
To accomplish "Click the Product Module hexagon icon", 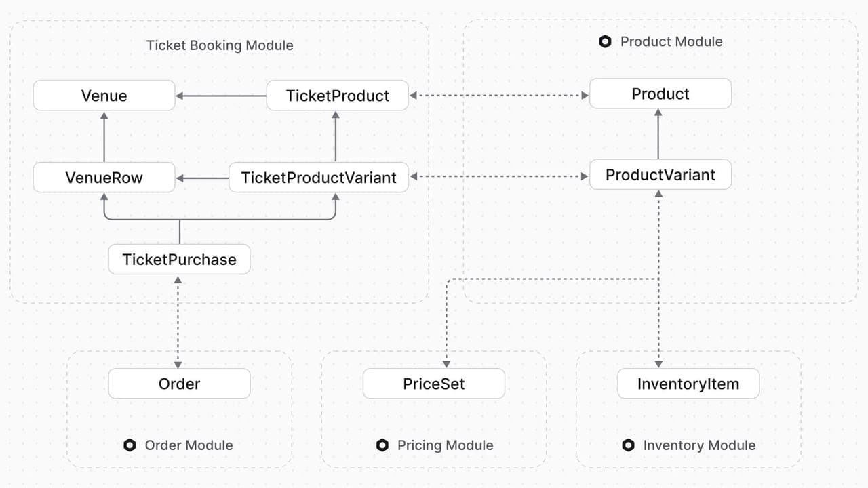I will [606, 41].
